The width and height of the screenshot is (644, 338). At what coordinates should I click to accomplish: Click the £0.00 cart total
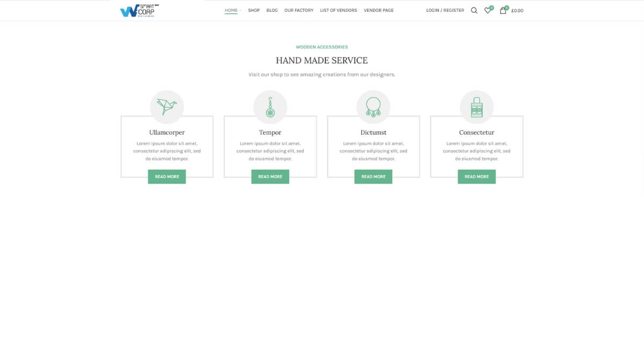tap(517, 11)
